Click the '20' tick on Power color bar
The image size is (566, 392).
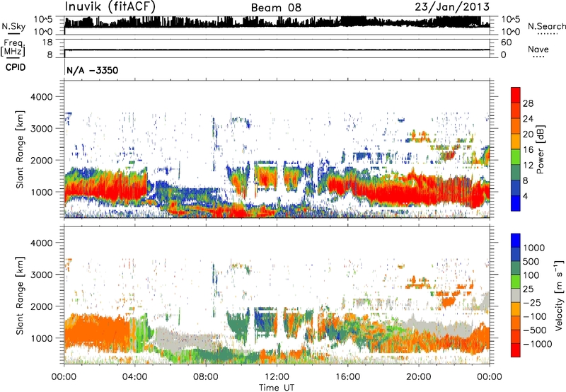point(528,134)
